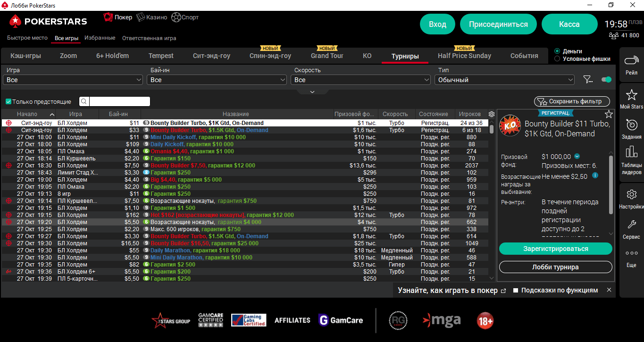Open Таблицы лидеров chart icon
Viewport: 644px width, 342px height.
coord(631,152)
